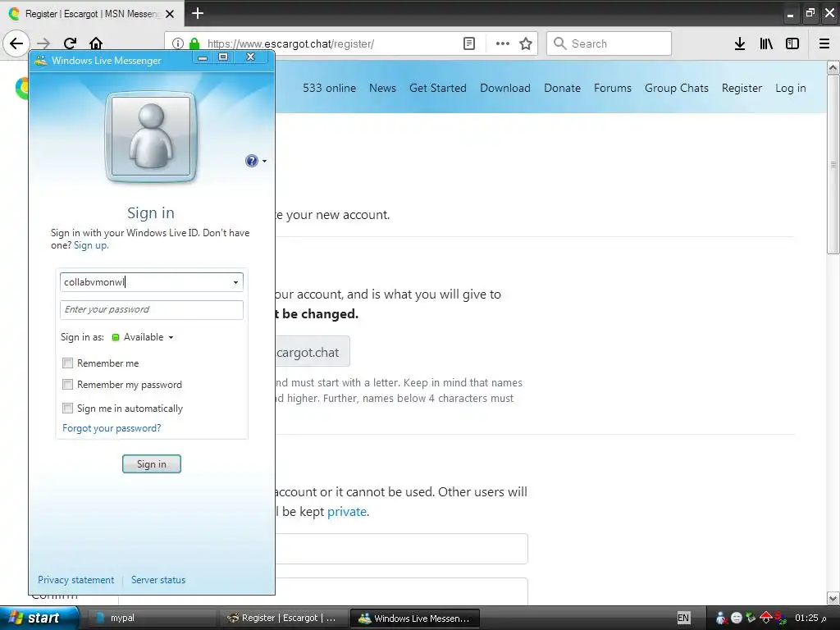Image resolution: width=840 pixels, height=630 pixels.
Task: Follow the private link on the page
Action: coord(347,512)
